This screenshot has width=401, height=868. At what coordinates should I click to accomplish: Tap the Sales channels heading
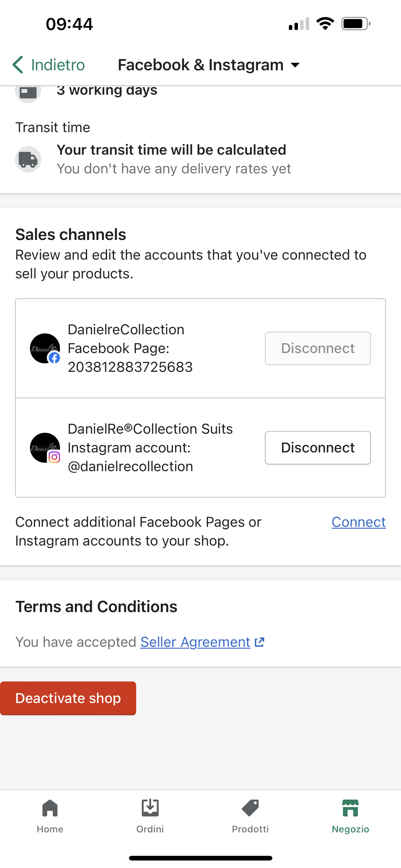tap(71, 235)
